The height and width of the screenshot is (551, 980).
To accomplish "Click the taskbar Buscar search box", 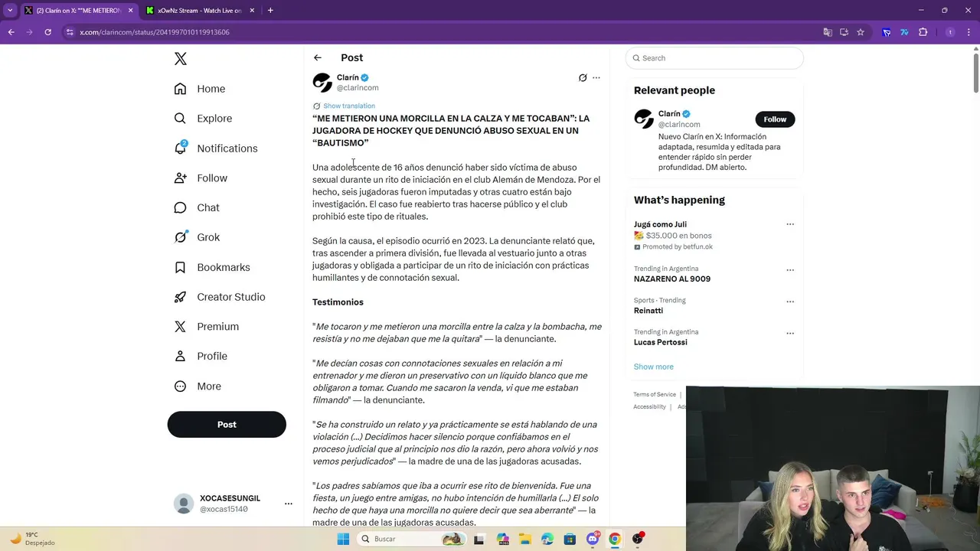I will [411, 539].
